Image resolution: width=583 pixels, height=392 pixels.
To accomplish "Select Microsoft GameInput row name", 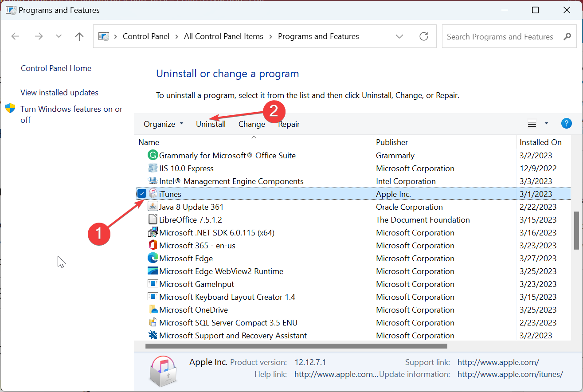I will 197,284.
